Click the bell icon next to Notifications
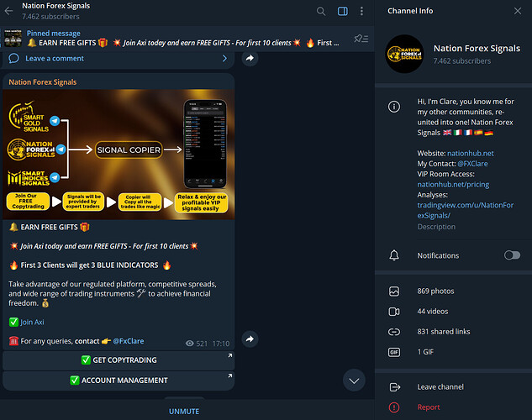 (x=394, y=255)
